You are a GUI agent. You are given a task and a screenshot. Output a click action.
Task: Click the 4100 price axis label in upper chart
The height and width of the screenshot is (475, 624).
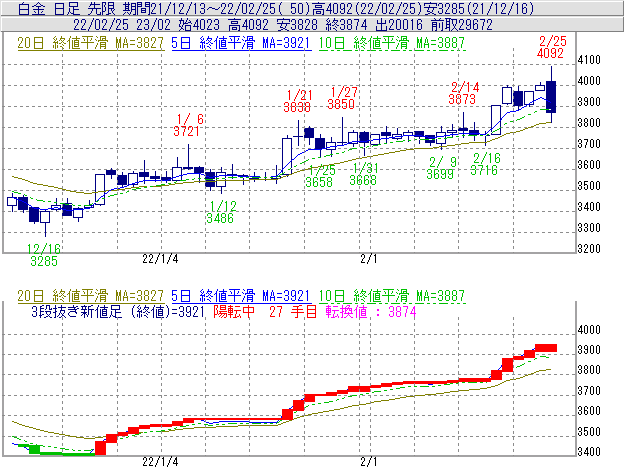(x=589, y=60)
